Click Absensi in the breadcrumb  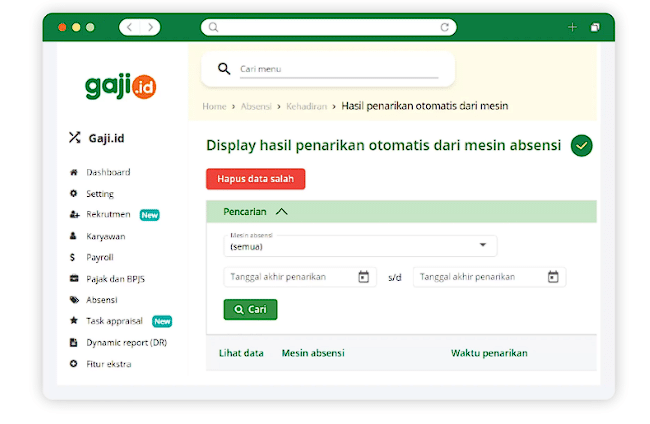pos(256,105)
